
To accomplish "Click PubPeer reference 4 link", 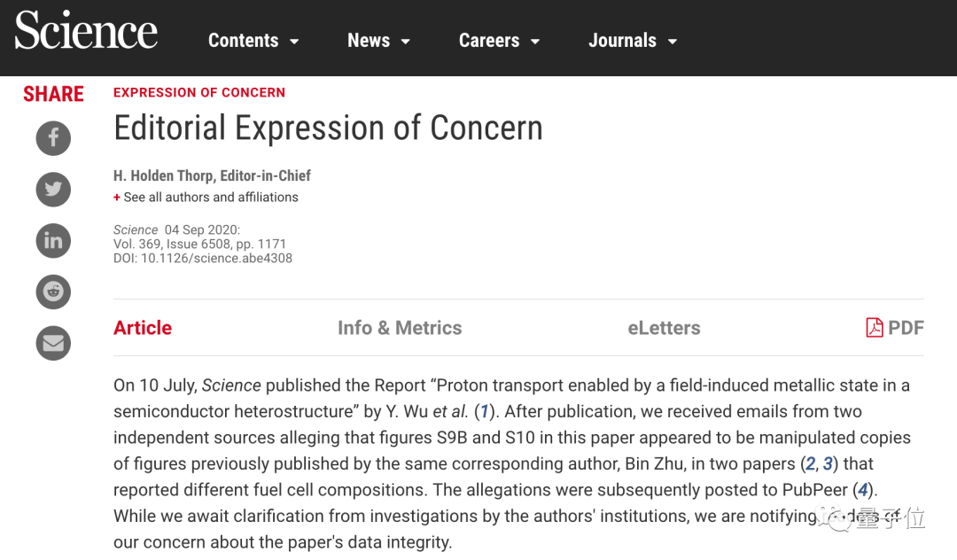I will (x=862, y=490).
